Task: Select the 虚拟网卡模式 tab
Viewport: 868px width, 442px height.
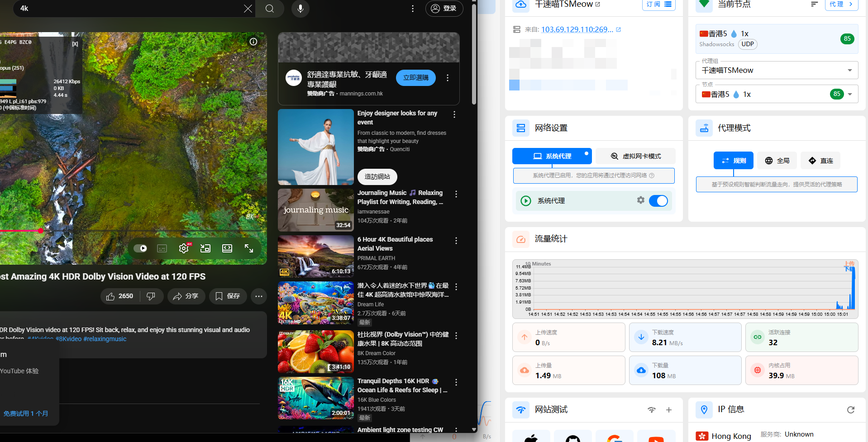Action: pos(635,156)
